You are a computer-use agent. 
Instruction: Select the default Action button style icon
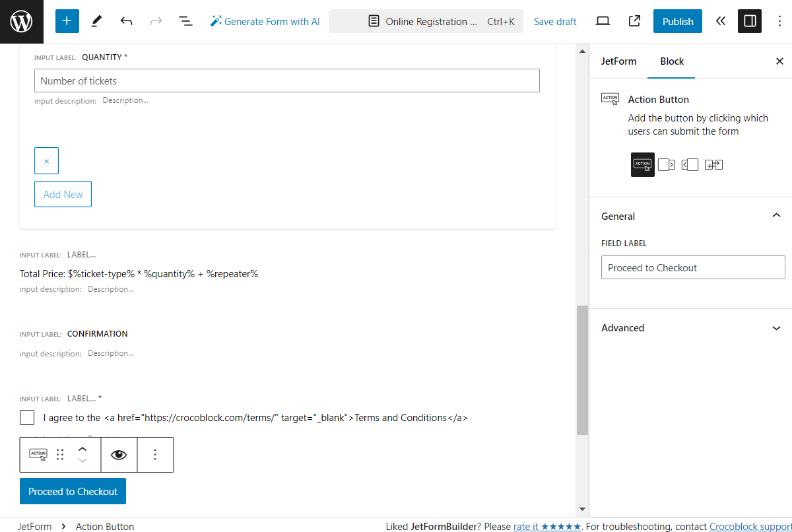point(643,164)
